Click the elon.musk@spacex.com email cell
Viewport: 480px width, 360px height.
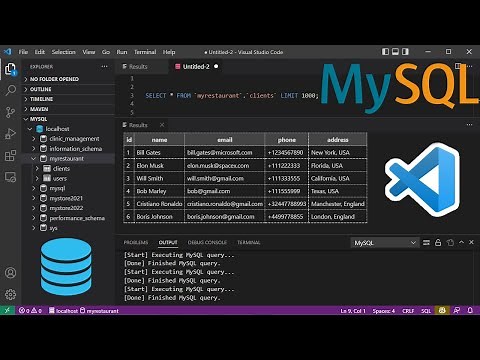tap(224, 166)
